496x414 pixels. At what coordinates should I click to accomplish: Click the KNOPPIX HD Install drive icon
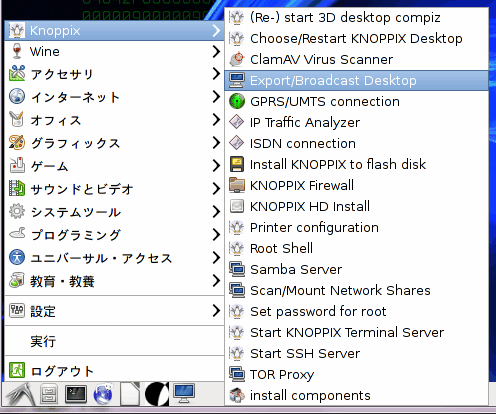point(237,206)
